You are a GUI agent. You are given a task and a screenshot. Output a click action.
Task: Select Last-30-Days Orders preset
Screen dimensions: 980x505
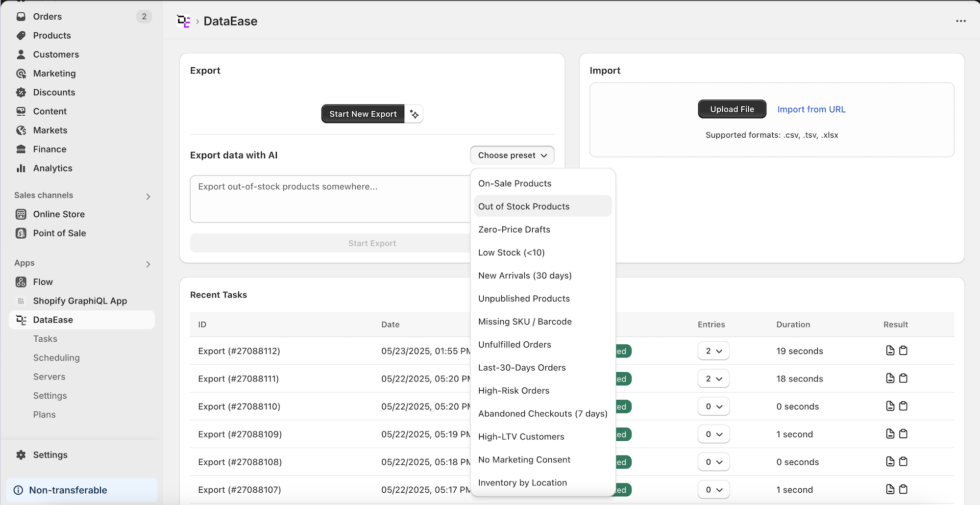click(543, 368)
